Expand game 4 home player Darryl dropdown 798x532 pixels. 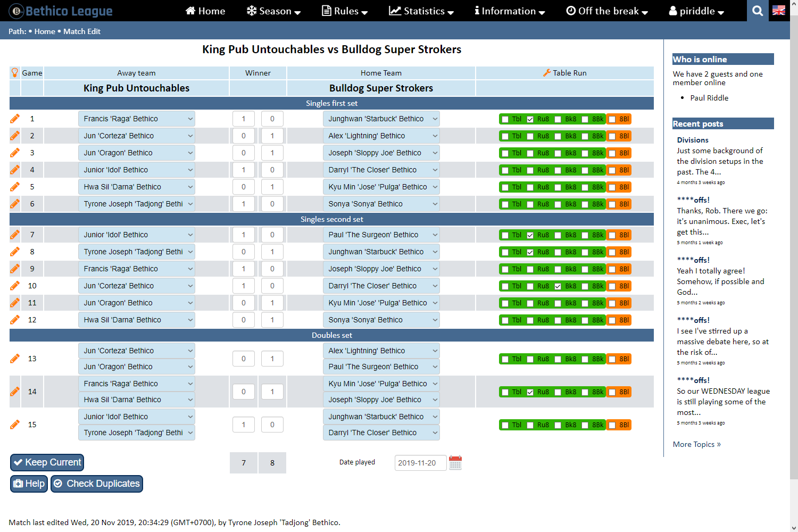[x=381, y=170]
